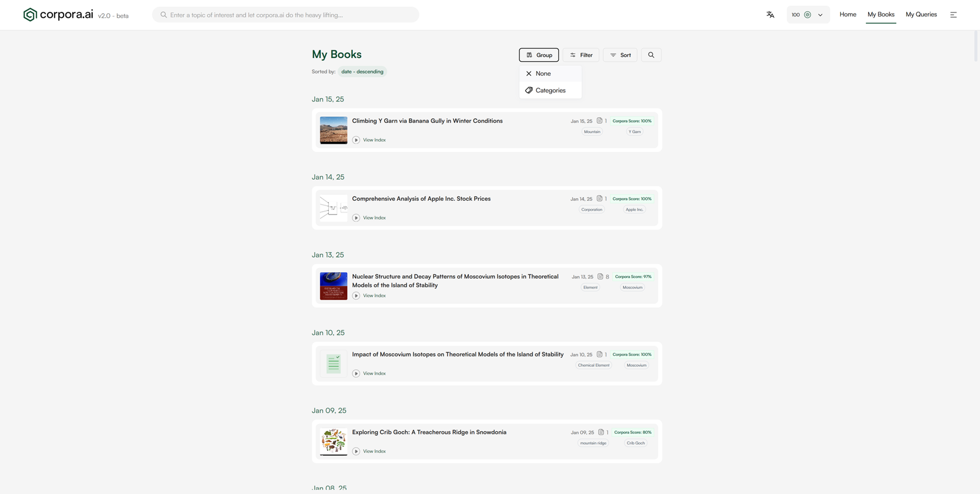
Task: Click the date - descending sort badge
Action: tap(362, 71)
